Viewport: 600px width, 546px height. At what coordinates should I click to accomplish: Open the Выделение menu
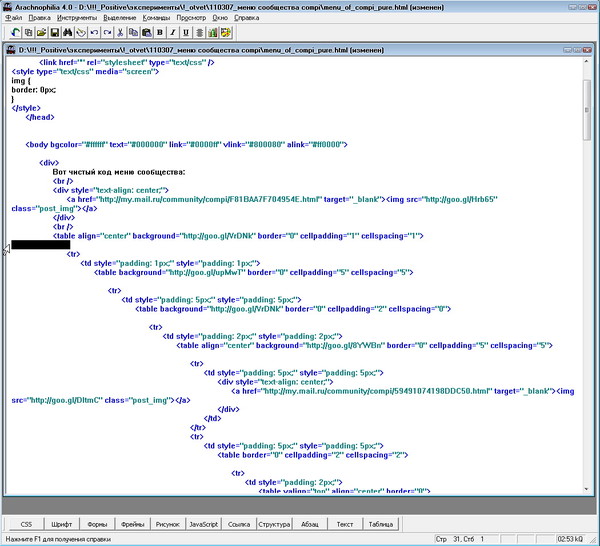pos(120,18)
